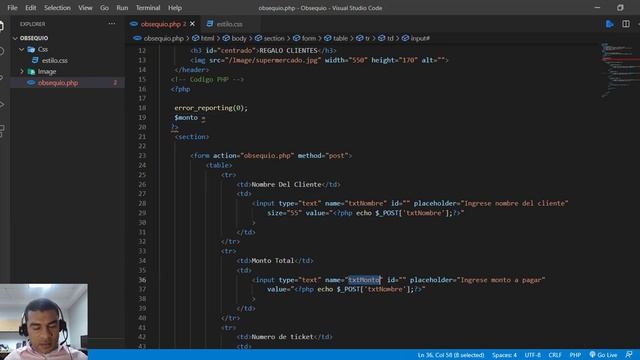Open the Search activity bar icon
Viewport: 640px width, 360px height.
(2, 51)
